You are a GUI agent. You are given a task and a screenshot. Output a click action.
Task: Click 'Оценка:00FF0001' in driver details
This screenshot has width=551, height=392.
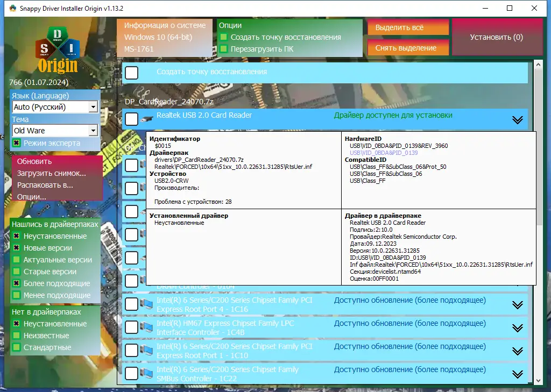click(375, 279)
